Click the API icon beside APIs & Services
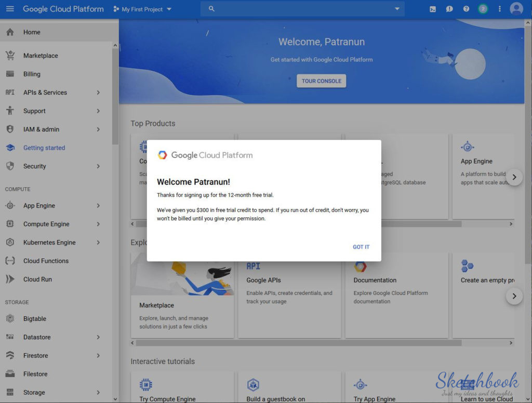The height and width of the screenshot is (403, 532). pos(10,93)
